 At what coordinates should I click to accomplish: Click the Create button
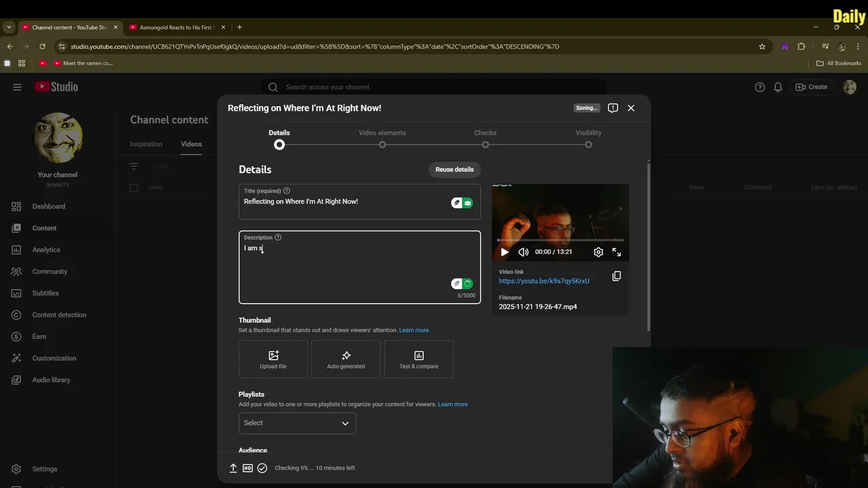point(812,87)
